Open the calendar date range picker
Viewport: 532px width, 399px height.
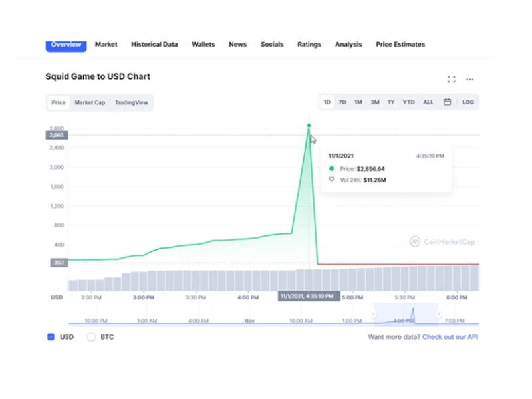[447, 102]
